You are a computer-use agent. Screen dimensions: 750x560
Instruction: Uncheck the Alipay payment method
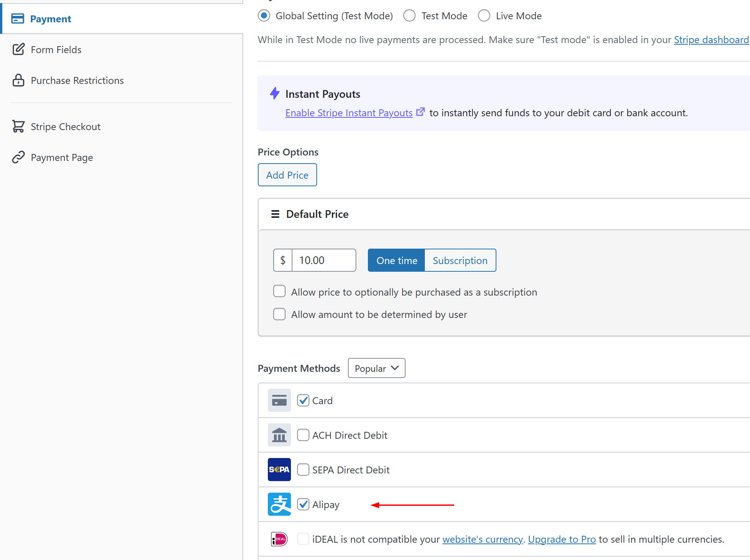(303, 504)
